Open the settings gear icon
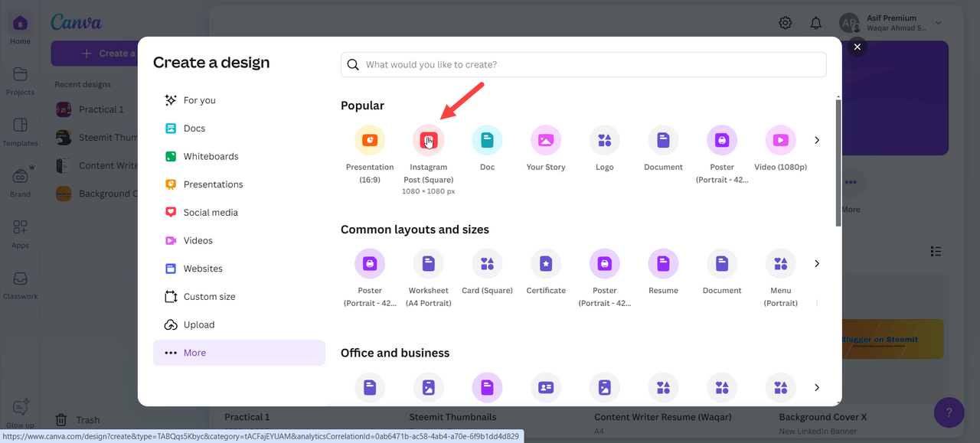Screen dimensions: 980x443 point(786,23)
